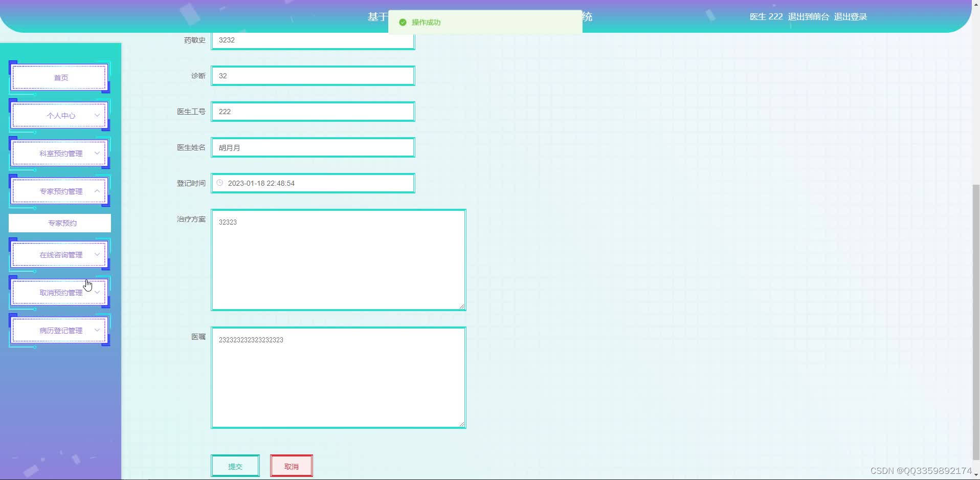Click the 取消 cancel button

coord(292,466)
